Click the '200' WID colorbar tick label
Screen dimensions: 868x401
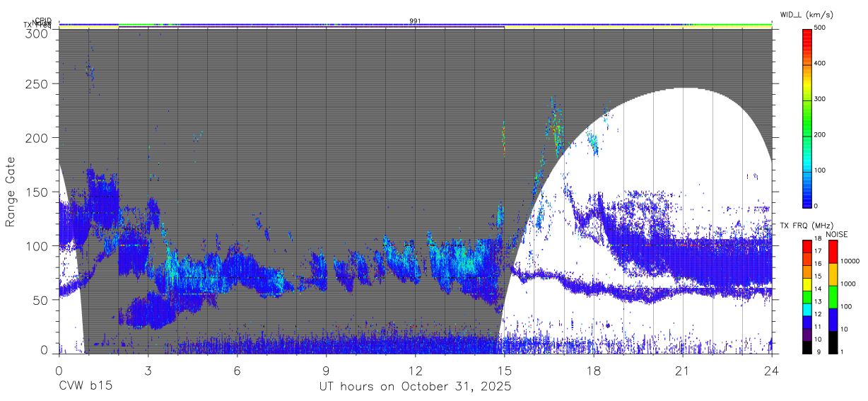coord(820,135)
